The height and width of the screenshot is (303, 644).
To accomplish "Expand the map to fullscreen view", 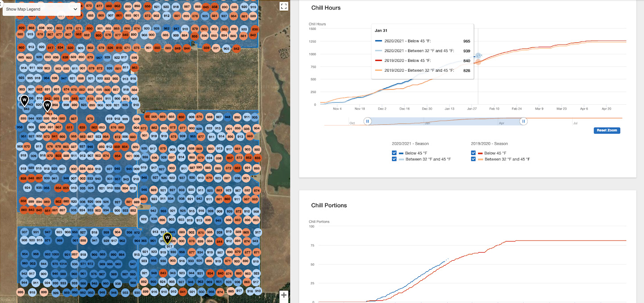I will click(284, 6).
